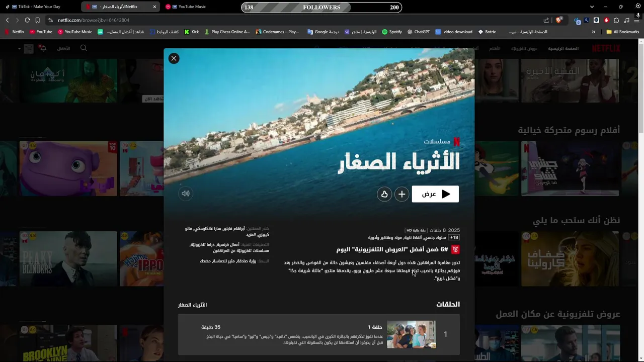This screenshot has width=644, height=362.
Task: Click the رؤية صادقة trait link
Action: point(247,261)
